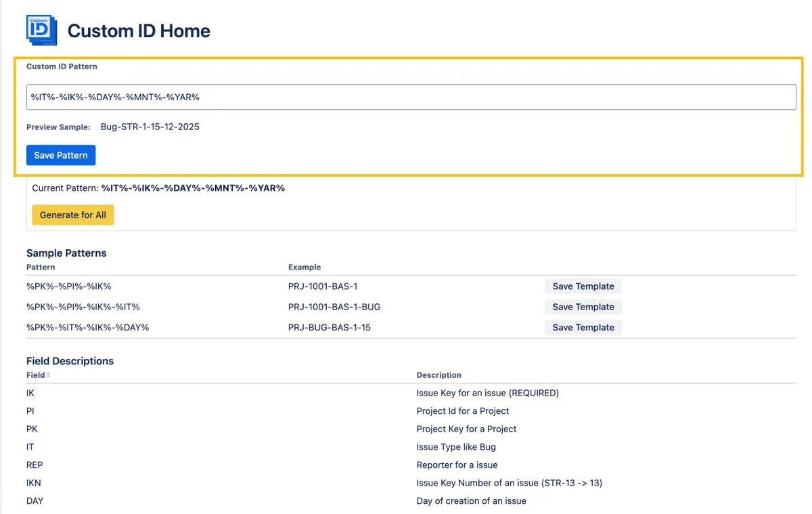The height and width of the screenshot is (514, 812).
Task: Save Template for PRJ-1001-BAS-1-BUG example
Action: (583, 307)
